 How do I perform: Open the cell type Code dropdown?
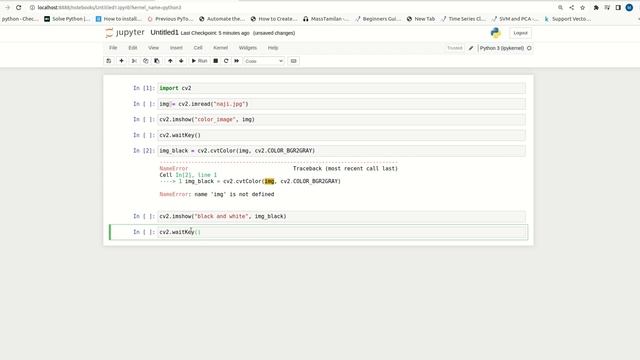pyautogui.click(x=264, y=61)
